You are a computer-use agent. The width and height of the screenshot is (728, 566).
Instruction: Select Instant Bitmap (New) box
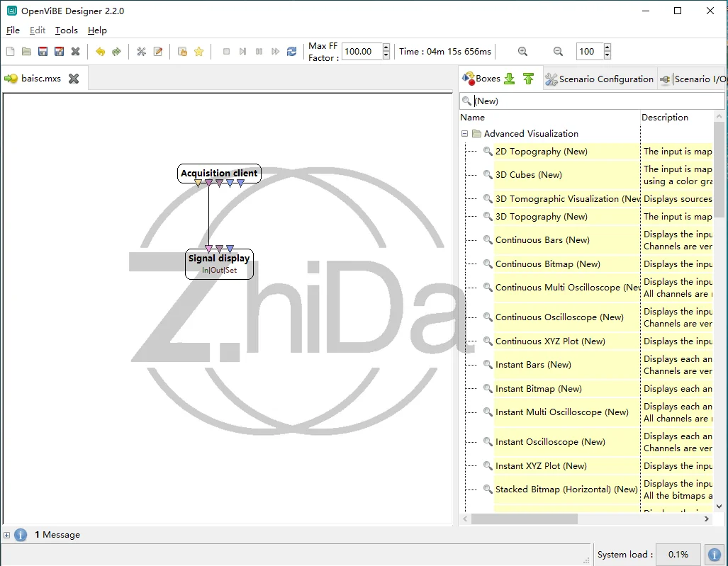point(539,389)
